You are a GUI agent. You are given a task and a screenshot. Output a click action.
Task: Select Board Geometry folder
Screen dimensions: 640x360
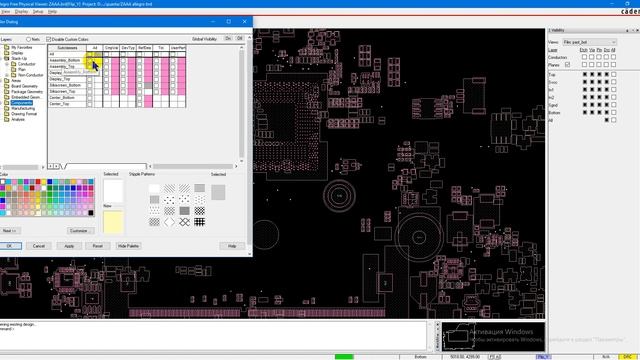24,86
